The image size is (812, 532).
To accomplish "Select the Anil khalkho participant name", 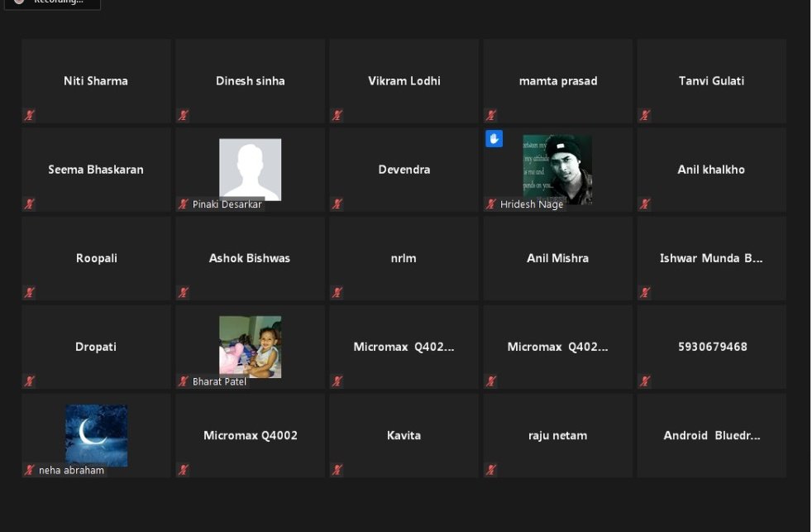I will pos(711,170).
